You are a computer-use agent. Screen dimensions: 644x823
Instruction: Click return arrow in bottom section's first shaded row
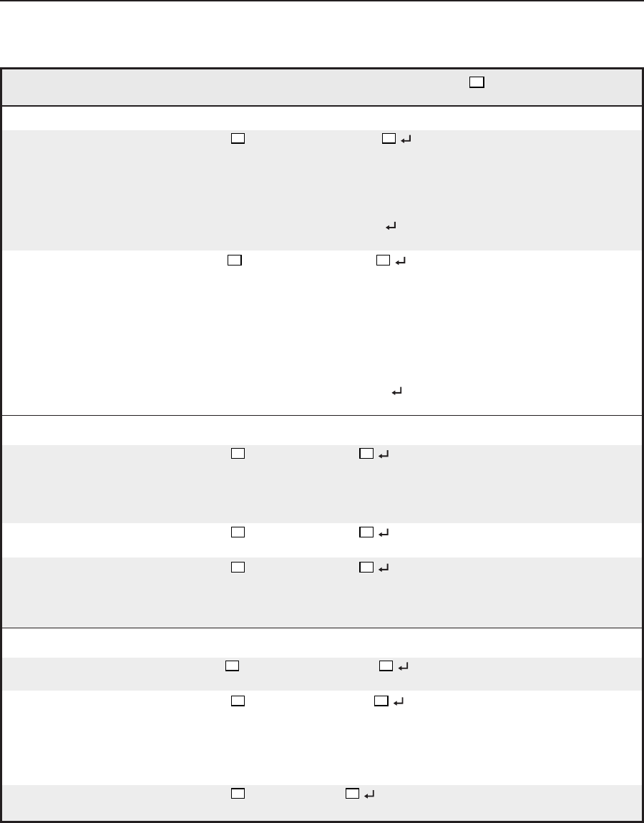tap(402, 668)
